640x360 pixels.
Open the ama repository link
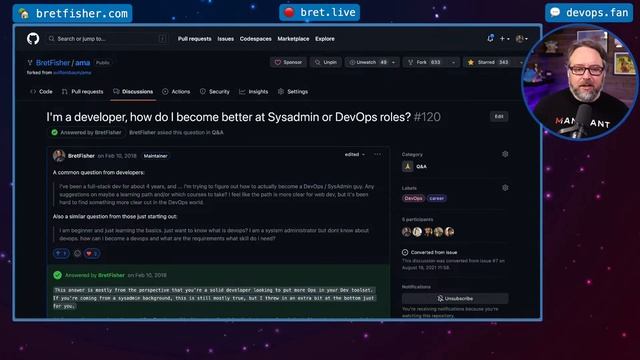tap(82, 63)
